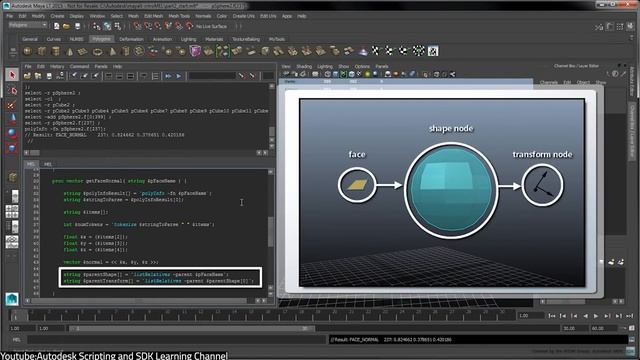Open the Create menu
Viewport: 640px width, 360px height.
tap(57, 16)
